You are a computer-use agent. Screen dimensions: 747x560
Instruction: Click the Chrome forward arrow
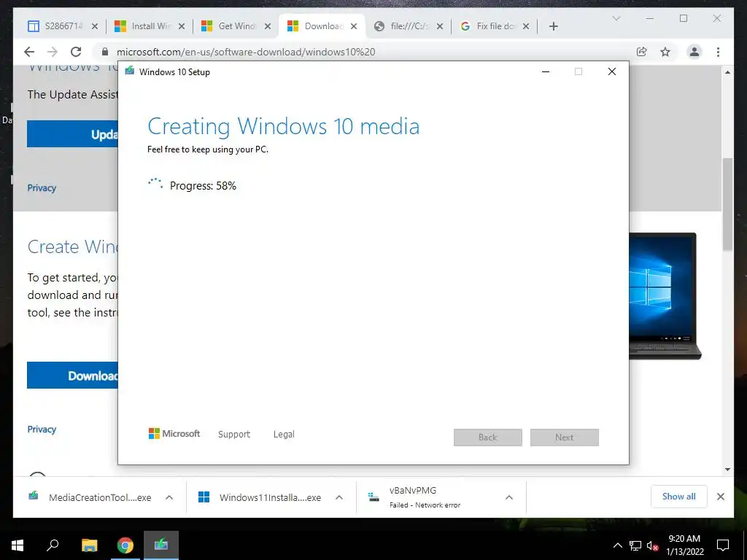click(x=53, y=52)
